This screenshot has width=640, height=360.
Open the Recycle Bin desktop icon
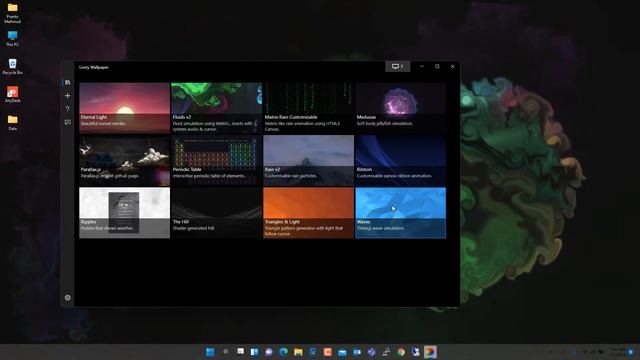point(13,67)
